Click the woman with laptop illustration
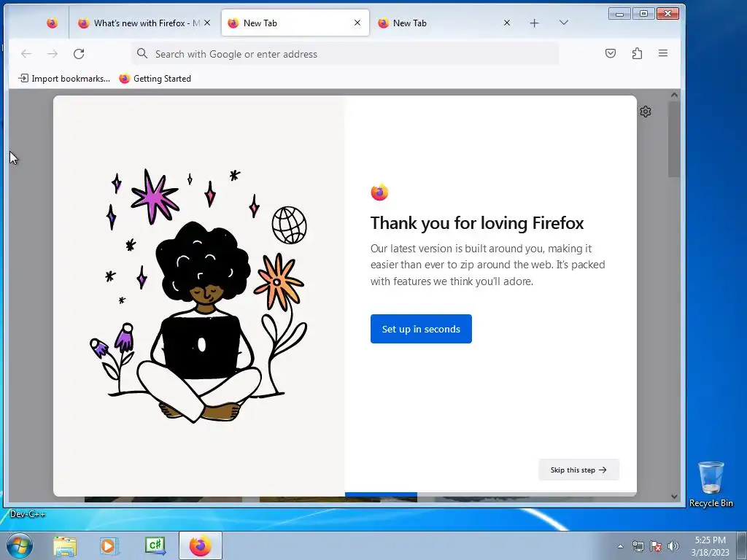 point(198,296)
